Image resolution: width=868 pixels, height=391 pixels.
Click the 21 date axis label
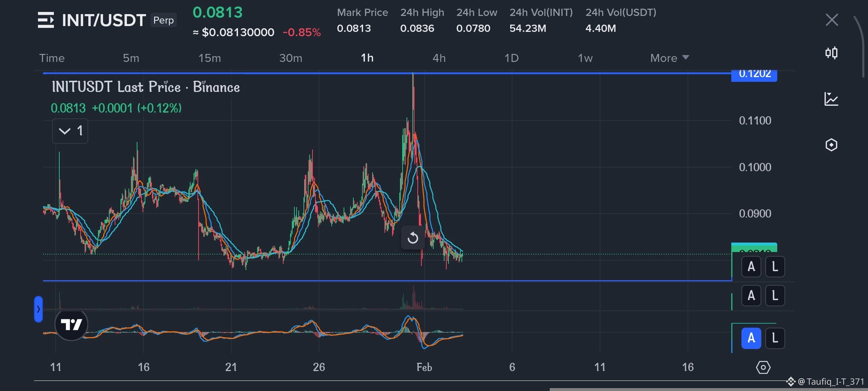pos(231,367)
